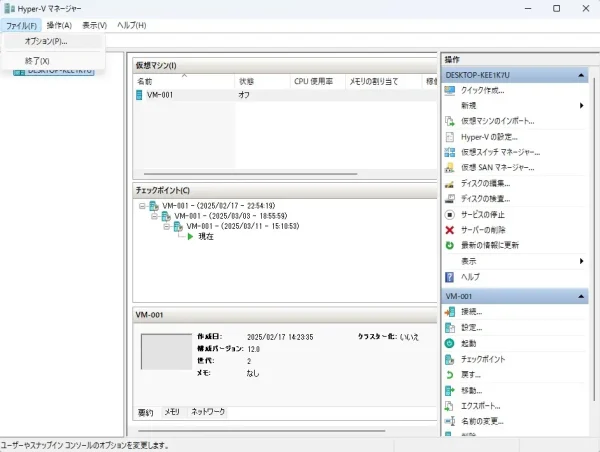Viewport: 600px width, 452px height.
Task: Collapse the 2025/02/17 checkpoint node
Action: click(x=142, y=206)
